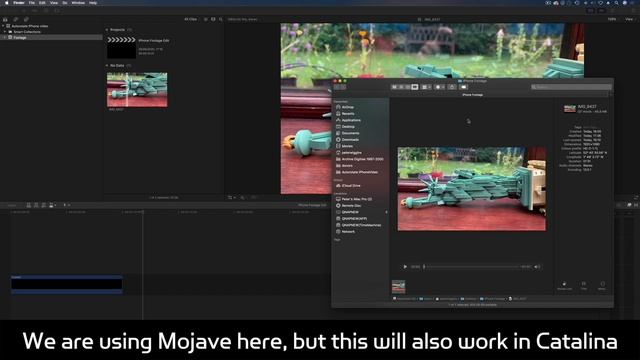This screenshot has height=360, width=640.
Task: Open Archive Digitise folder in sidebar
Action: (361, 159)
